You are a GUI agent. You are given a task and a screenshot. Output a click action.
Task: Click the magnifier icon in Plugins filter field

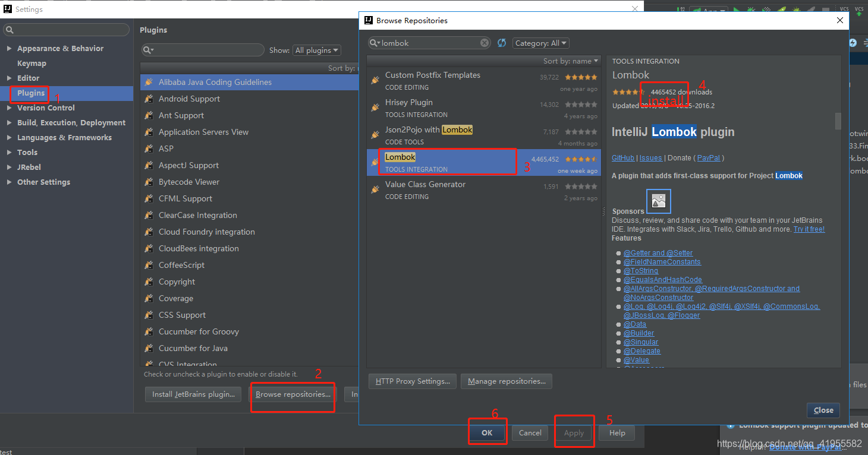tap(149, 50)
